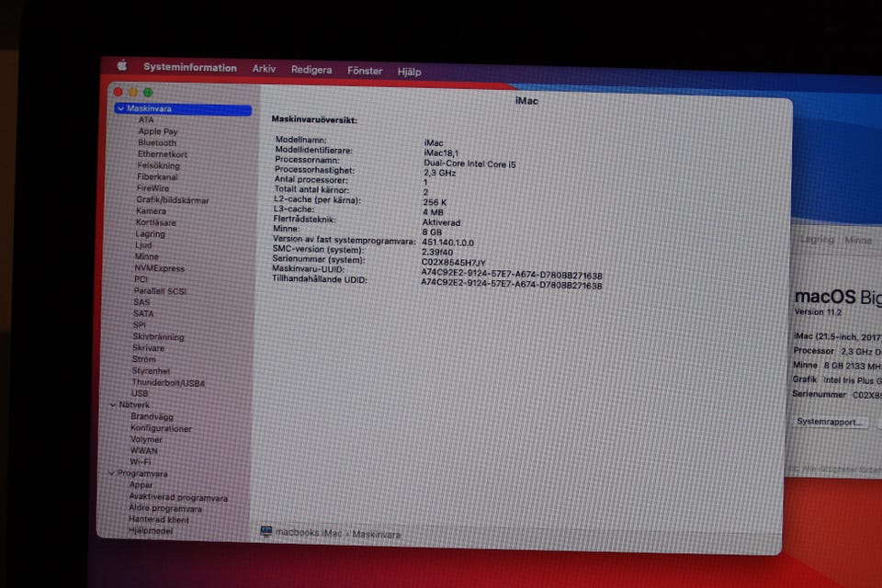
Task: Select WWAN in the sidebar
Action: (144, 451)
